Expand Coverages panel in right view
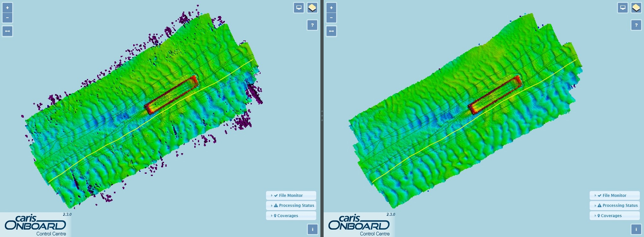The image size is (644, 237). [x=615, y=216]
